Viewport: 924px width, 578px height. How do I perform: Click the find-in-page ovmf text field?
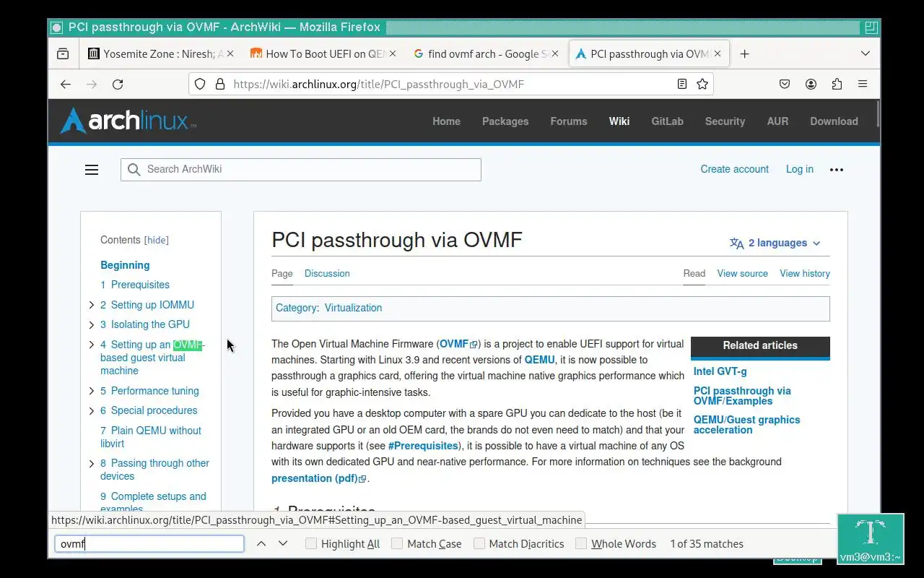point(149,543)
